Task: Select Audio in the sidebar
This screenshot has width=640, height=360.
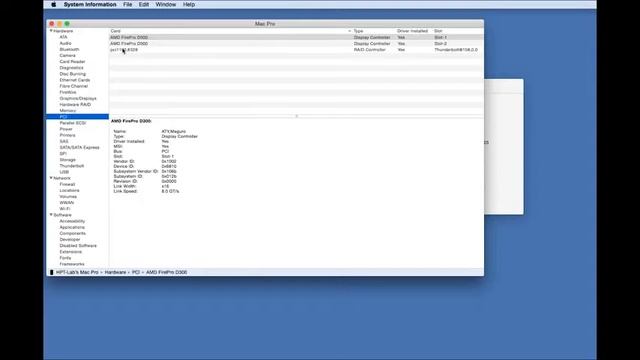Action: pos(65,43)
